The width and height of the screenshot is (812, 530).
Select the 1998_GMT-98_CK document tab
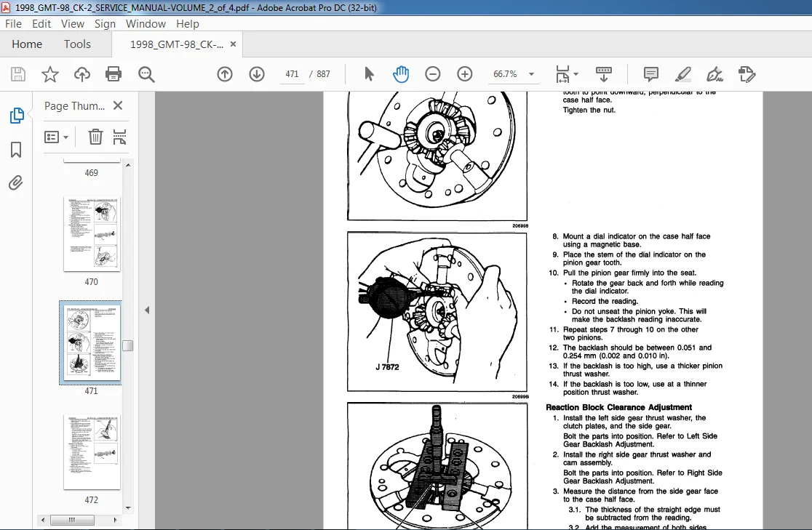(x=177, y=44)
